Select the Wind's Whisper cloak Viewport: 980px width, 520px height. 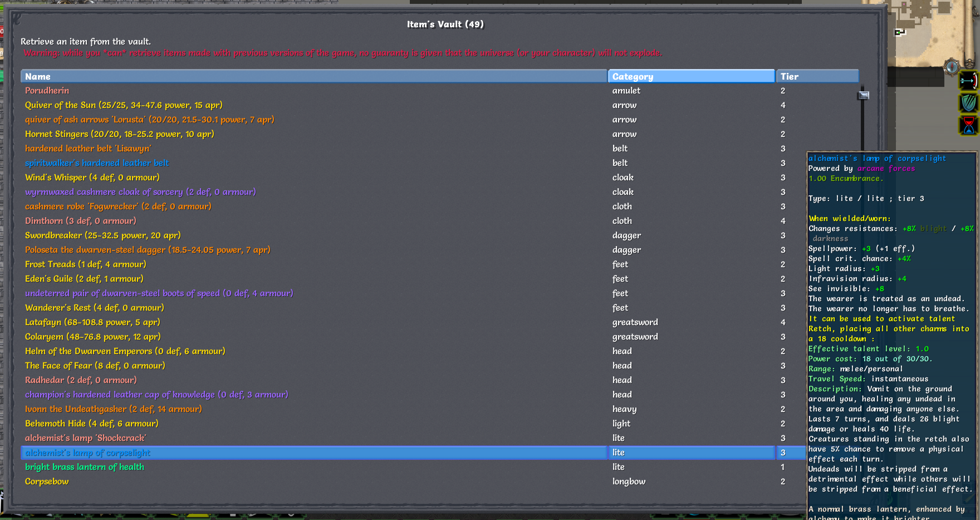pyautogui.click(x=314, y=178)
